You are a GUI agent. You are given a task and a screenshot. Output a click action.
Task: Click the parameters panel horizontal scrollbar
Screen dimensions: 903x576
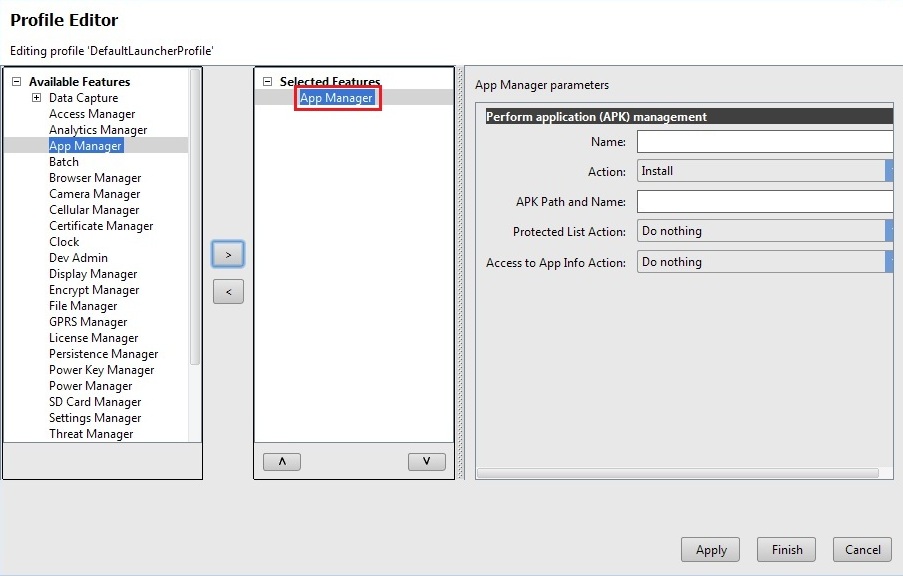[x=677, y=473]
